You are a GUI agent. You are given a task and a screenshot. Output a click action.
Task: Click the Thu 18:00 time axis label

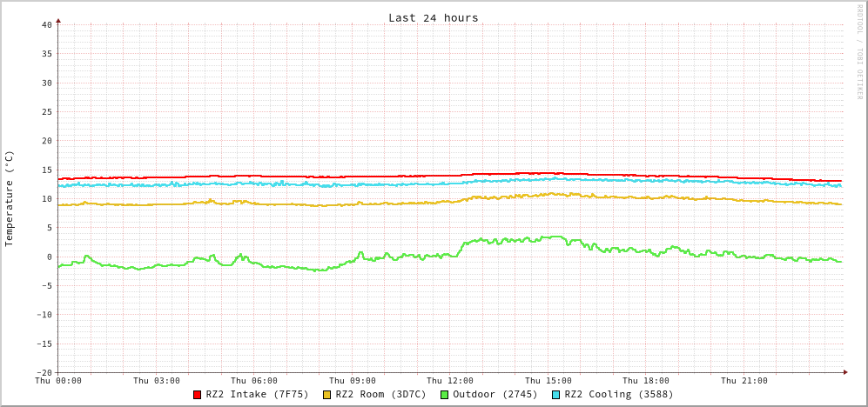(x=646, y=381)
